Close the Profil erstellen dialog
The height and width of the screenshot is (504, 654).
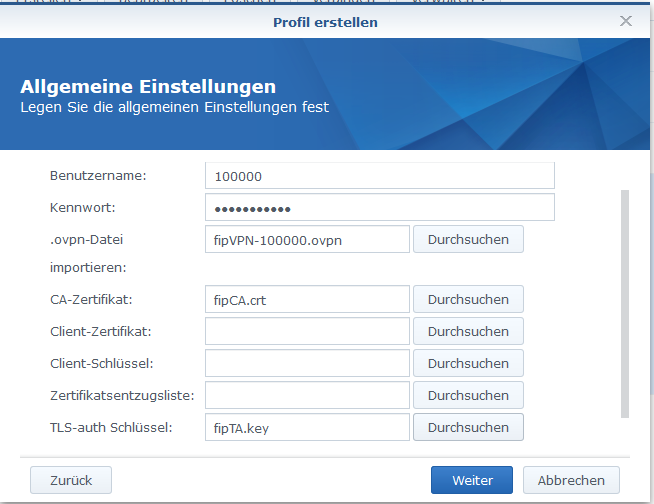[x=626, y=21]
